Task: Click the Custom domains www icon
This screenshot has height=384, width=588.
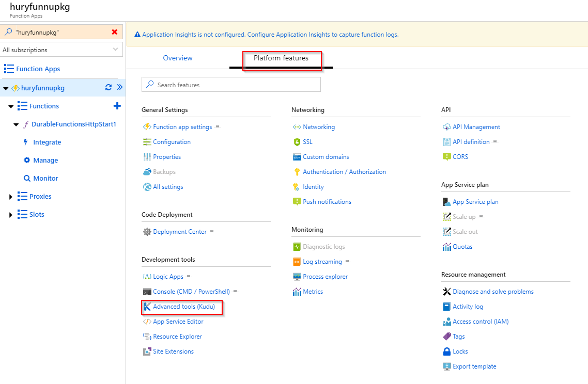Action: 297,157
